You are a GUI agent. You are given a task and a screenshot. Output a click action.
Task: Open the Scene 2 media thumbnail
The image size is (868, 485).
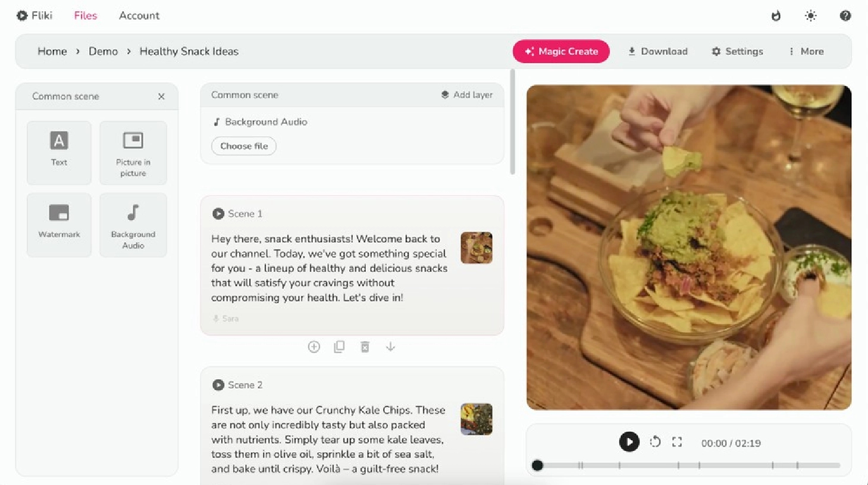click(x=477, y=419)
